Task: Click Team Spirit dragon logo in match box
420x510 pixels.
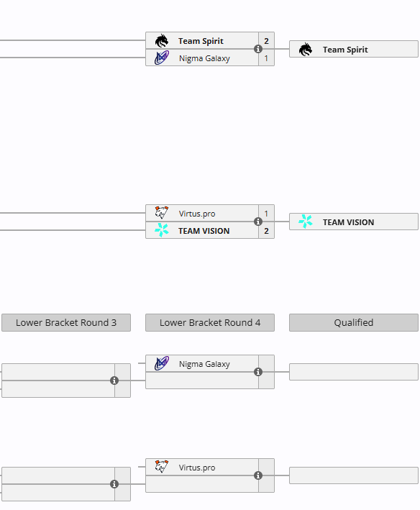Action: (162, 41)
